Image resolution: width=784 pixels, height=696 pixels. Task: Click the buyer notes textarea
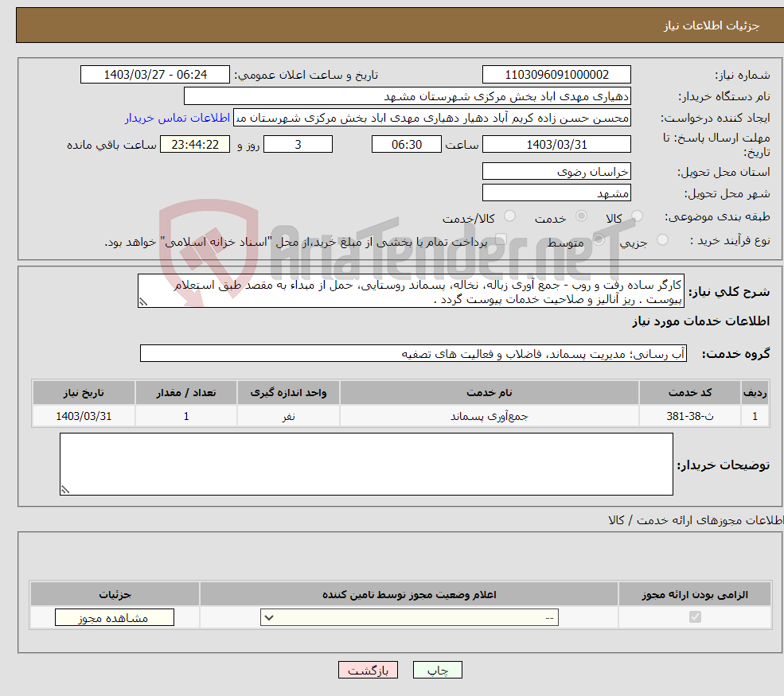click(x=366, y=465)
